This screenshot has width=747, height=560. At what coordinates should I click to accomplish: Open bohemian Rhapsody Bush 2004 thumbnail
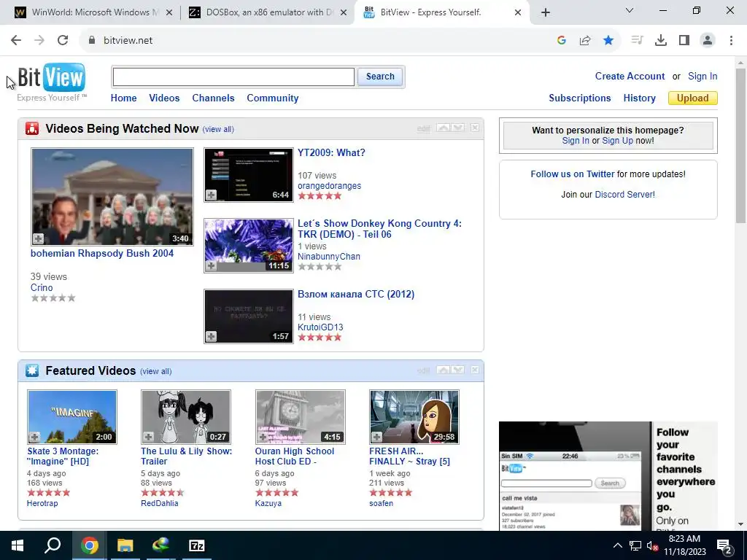[112, 197]
